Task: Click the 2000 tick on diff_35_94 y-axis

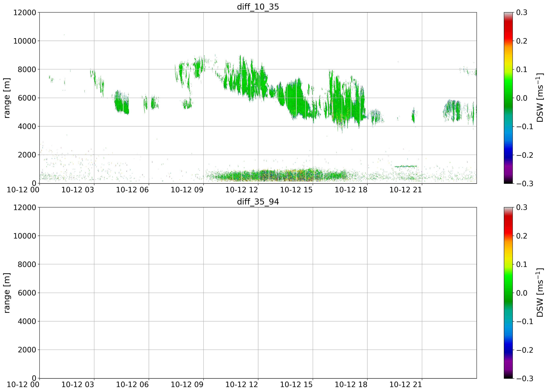Action: (x=27, y=350)
